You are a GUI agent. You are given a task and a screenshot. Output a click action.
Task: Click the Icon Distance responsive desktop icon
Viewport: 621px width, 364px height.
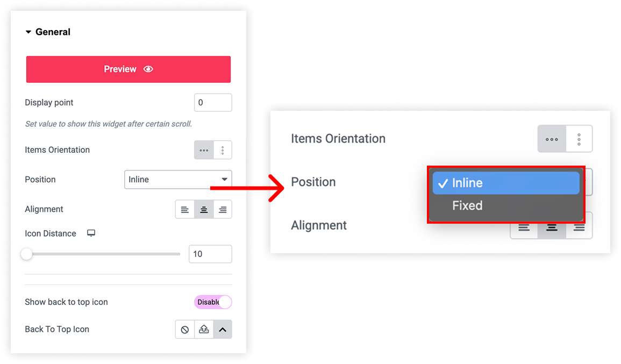91,233
